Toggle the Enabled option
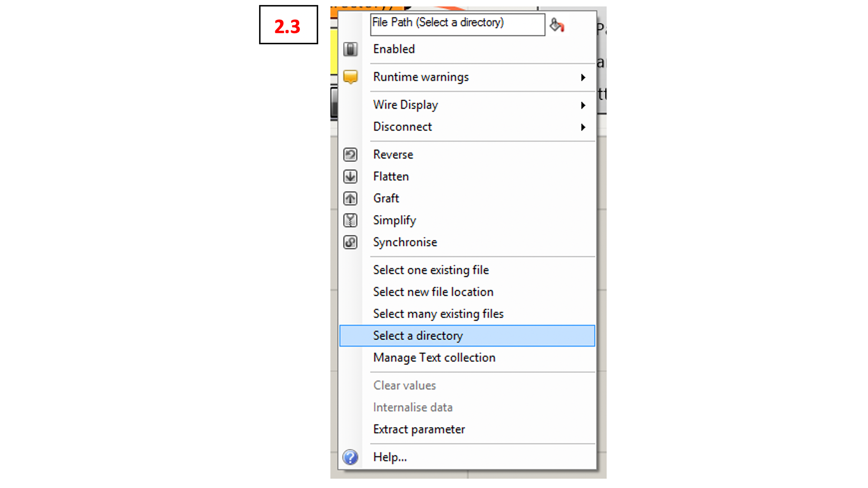 [393, 49]
